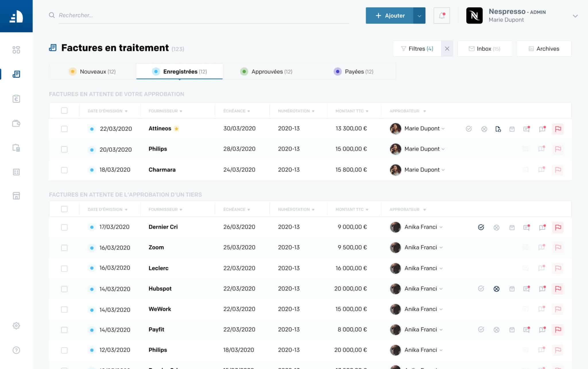Click the Rechercher search field

(x=172, y=15)
